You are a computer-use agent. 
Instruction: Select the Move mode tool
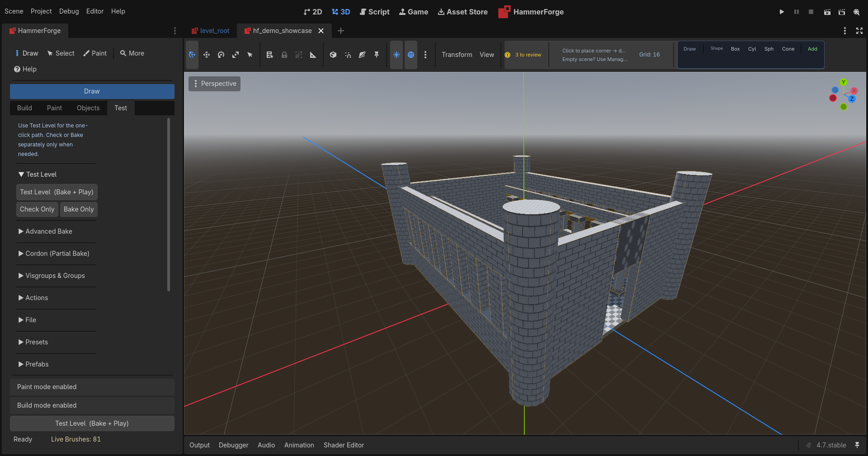(207, 55)
